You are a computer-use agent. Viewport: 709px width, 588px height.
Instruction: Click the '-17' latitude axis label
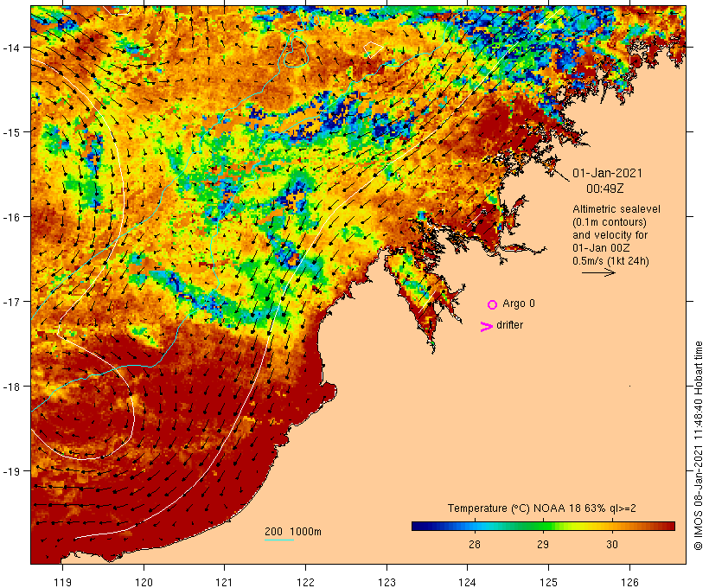click(x=11, y=302)
